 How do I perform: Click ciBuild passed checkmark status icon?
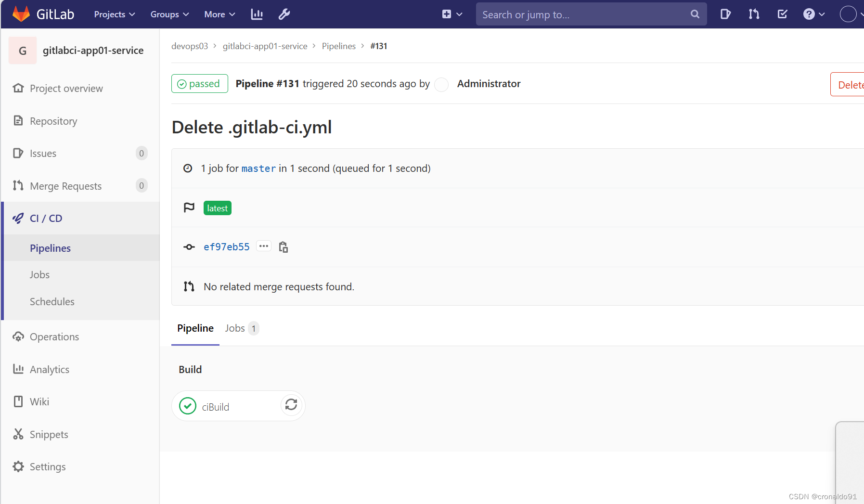coord(188,406)
